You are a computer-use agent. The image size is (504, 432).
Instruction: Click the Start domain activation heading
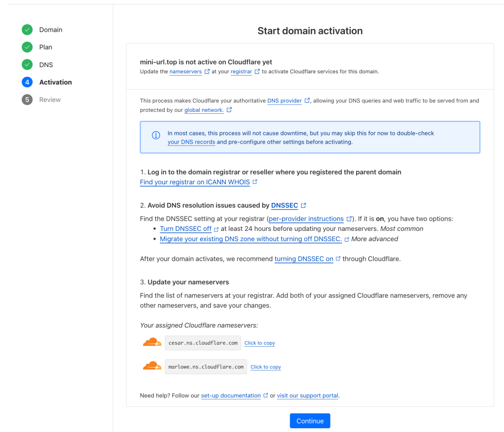[310, 31]
